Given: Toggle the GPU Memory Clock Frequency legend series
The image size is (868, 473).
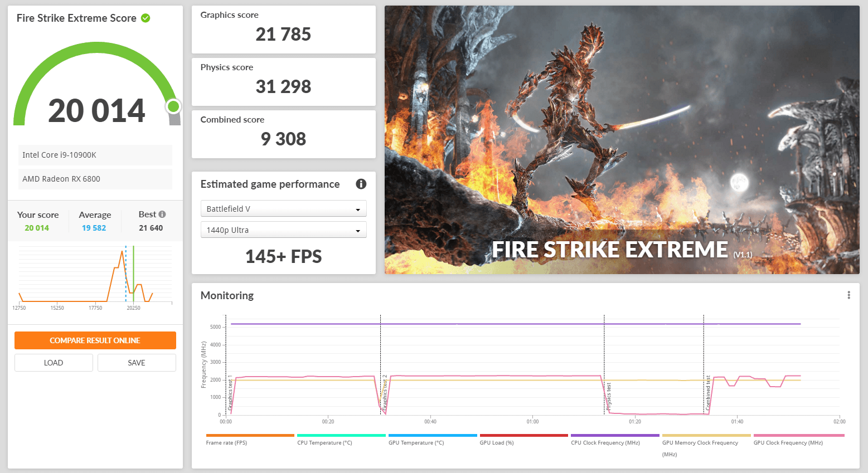Looking at the screenshot, I should pos(706,445).
